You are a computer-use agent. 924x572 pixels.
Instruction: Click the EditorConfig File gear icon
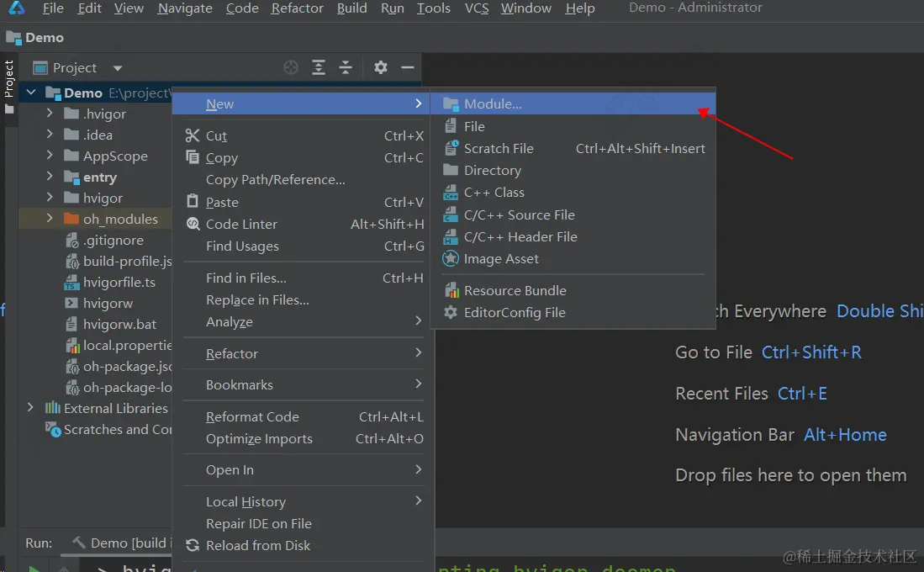point(451,312)
